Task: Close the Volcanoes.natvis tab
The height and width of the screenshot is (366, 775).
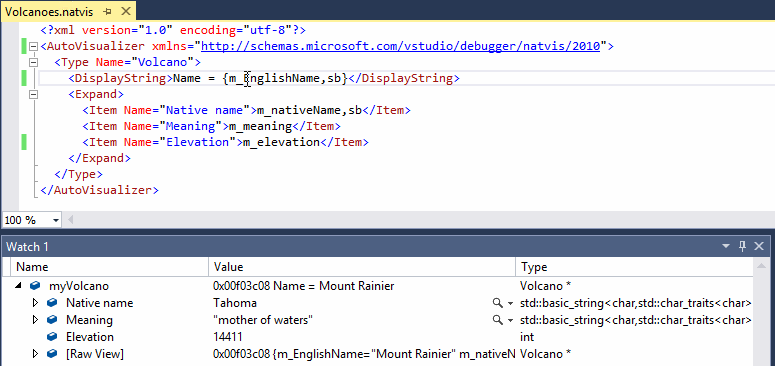Action: pyautogui.click(x=126, y=11)
